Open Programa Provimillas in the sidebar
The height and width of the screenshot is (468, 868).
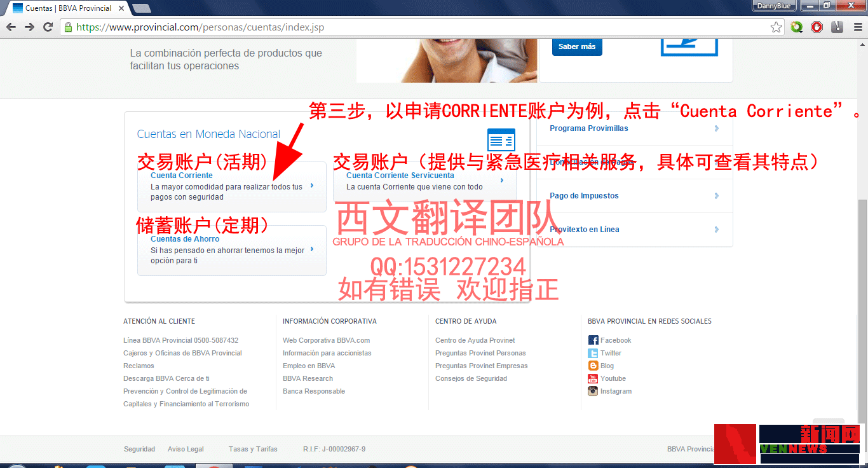(589, 128)
